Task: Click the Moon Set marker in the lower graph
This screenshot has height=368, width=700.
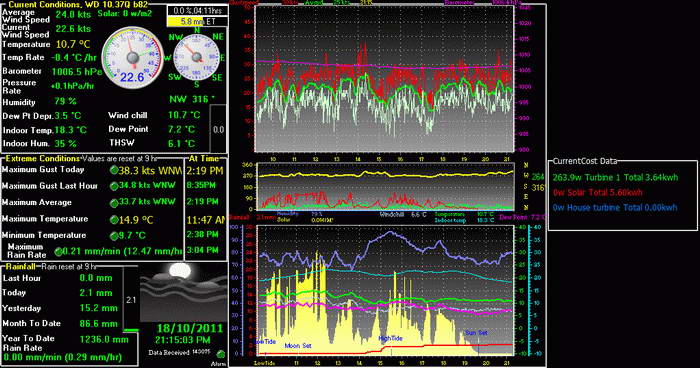Action: point(298,346)
